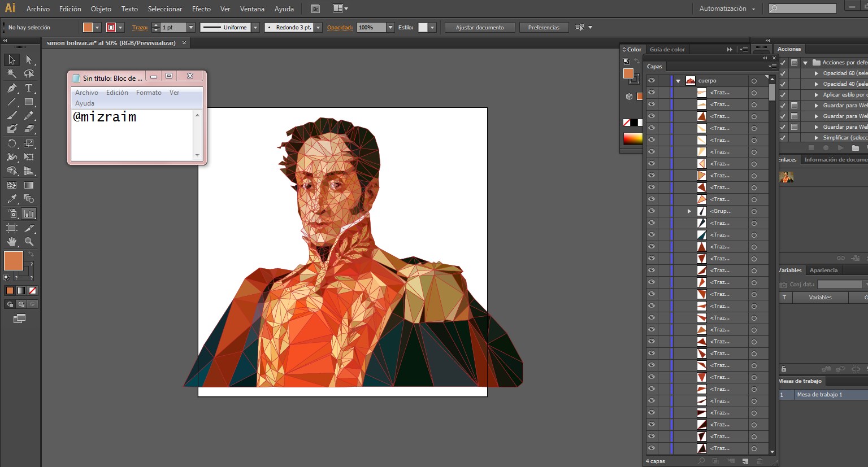Toggle dialog box for Acciones por defecto set
The image size is (868, 467).
point(795,63)
